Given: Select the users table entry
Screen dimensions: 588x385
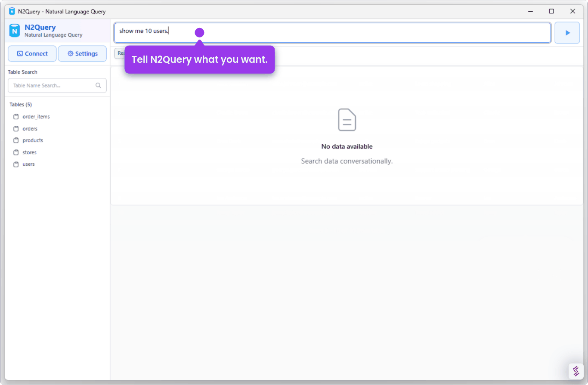Looking at the screenshot, I should coord(28,164).
